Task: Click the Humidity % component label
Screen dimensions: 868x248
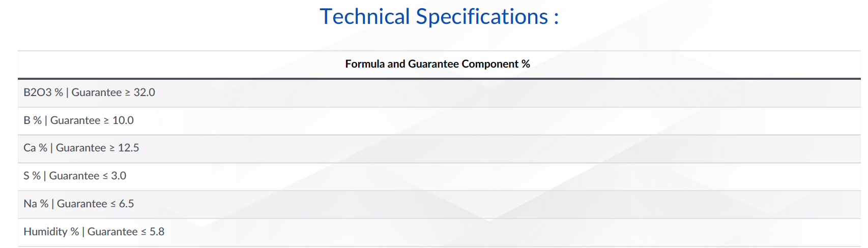Action: click(x=51, y=232)
